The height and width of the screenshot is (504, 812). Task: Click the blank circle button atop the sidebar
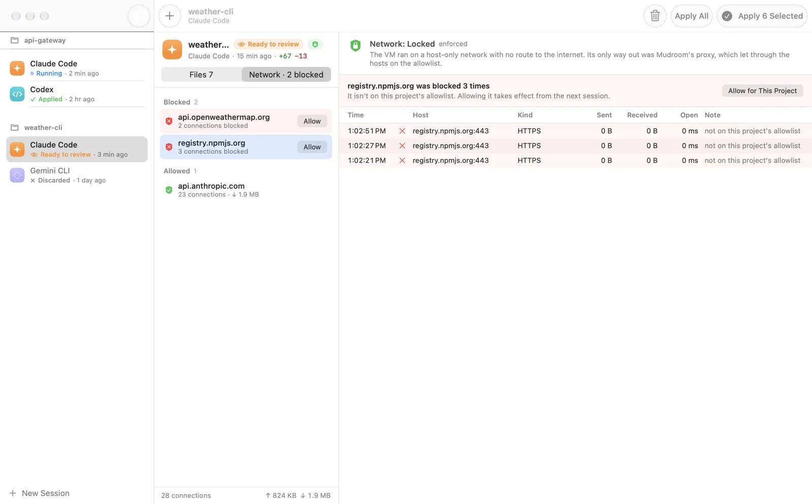click(139, 16)
